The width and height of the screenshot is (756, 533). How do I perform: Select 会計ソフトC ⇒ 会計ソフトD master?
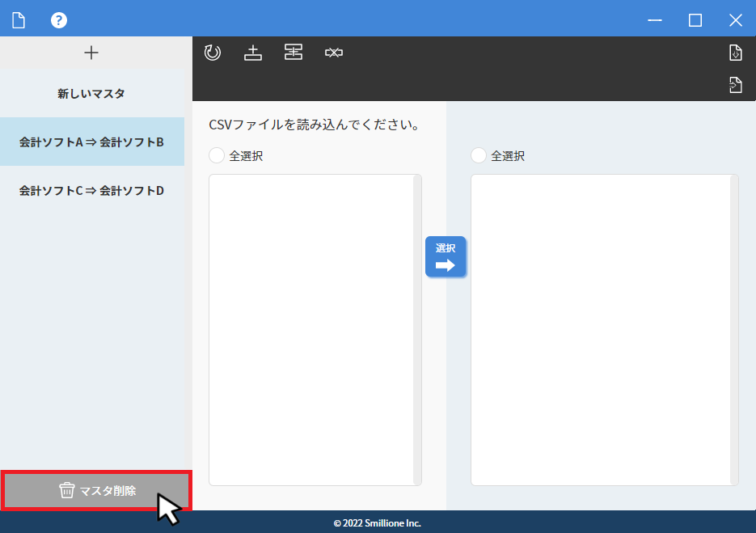(x=91, y=191)
